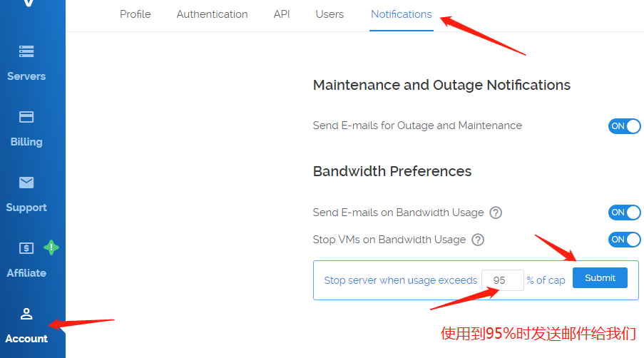The height and width of the screenshot is (358, 644).
Task: Click the Billing label in sidebar
Action: click(x=26, y=142)
